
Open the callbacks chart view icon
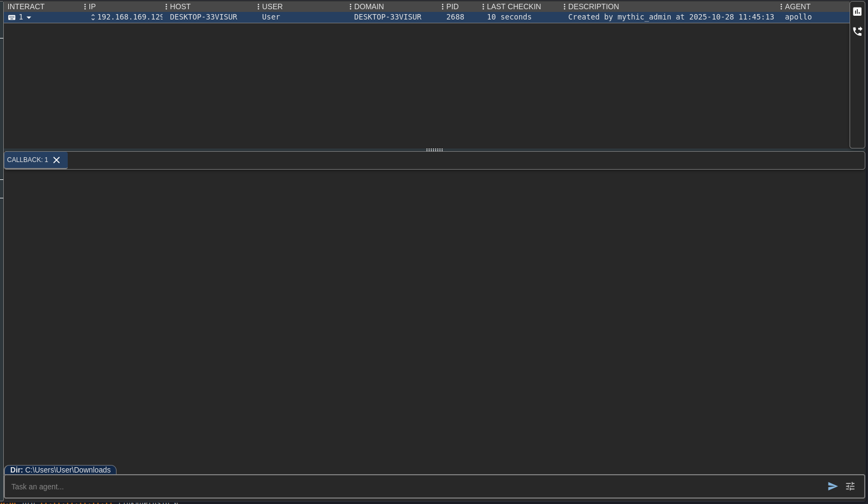click(x=857, y=11)
